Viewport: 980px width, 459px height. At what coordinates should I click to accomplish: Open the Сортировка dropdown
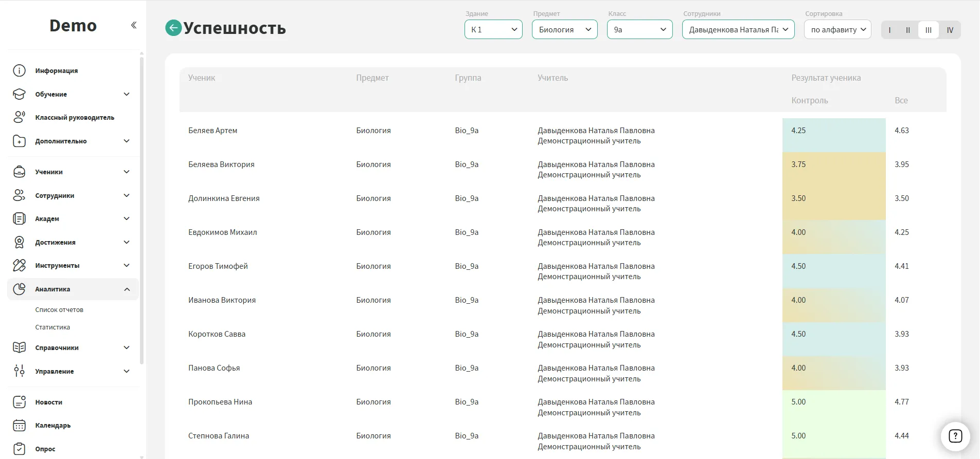point(837,29)
